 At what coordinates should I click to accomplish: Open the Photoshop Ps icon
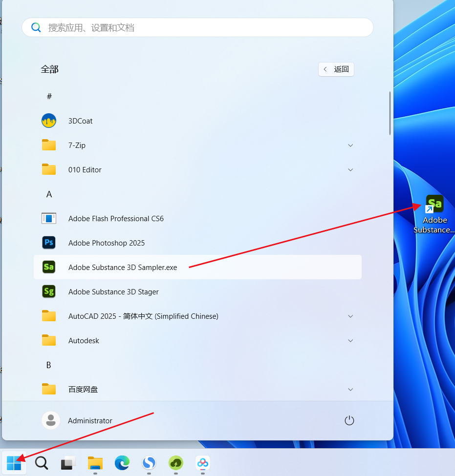coord(49,243)
